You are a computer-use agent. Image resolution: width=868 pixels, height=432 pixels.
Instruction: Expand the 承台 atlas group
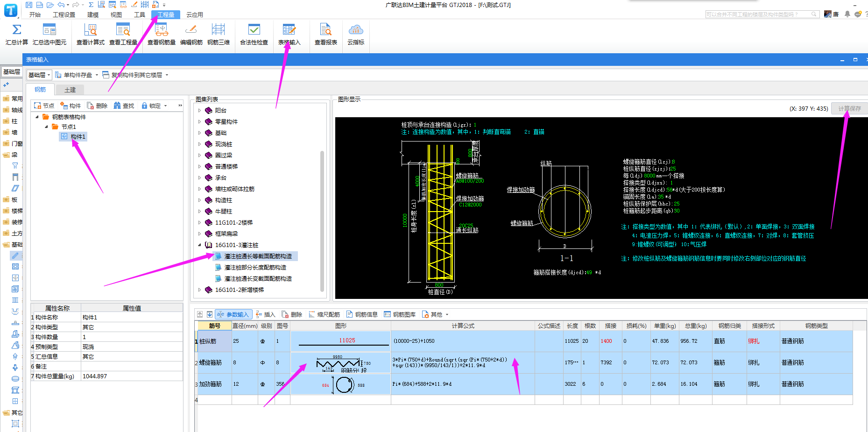click(x=199, y=178)
